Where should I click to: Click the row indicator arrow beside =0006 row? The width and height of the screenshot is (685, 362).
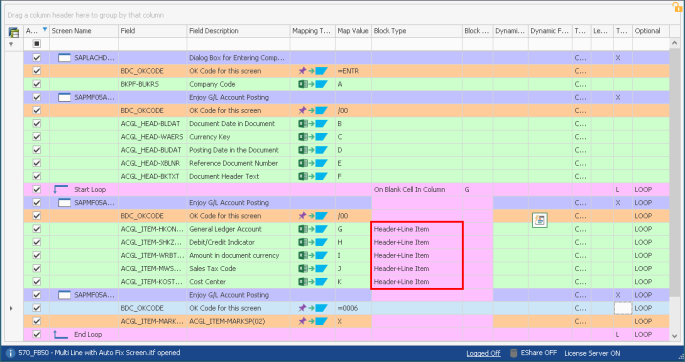(x=11, y=308)
